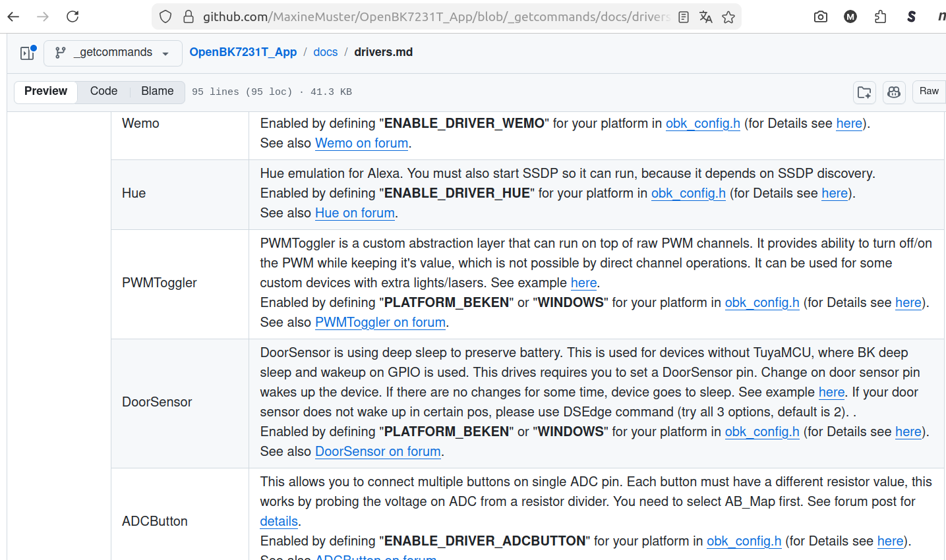This screenshot has height=560, width=946.
Task: Open Firefox reader view icon
Action: (x=684, y=17)
